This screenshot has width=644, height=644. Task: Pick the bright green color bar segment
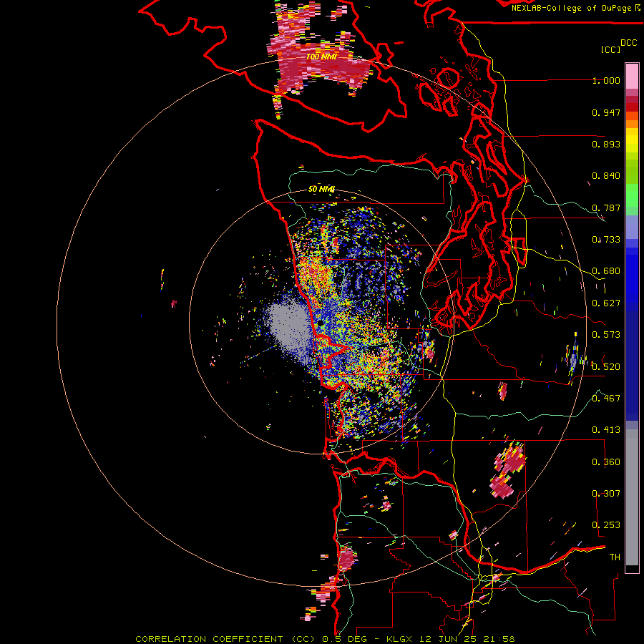pos(632,195)
